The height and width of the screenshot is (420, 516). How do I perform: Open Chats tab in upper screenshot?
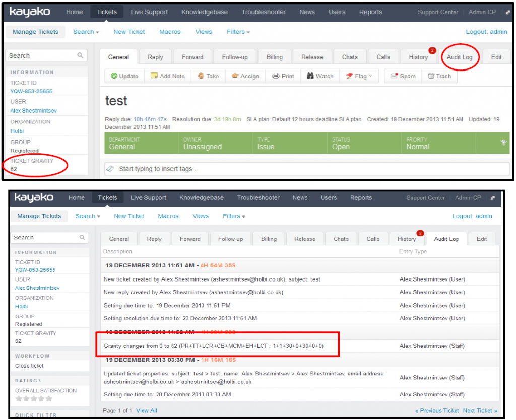tap(350, 57)
